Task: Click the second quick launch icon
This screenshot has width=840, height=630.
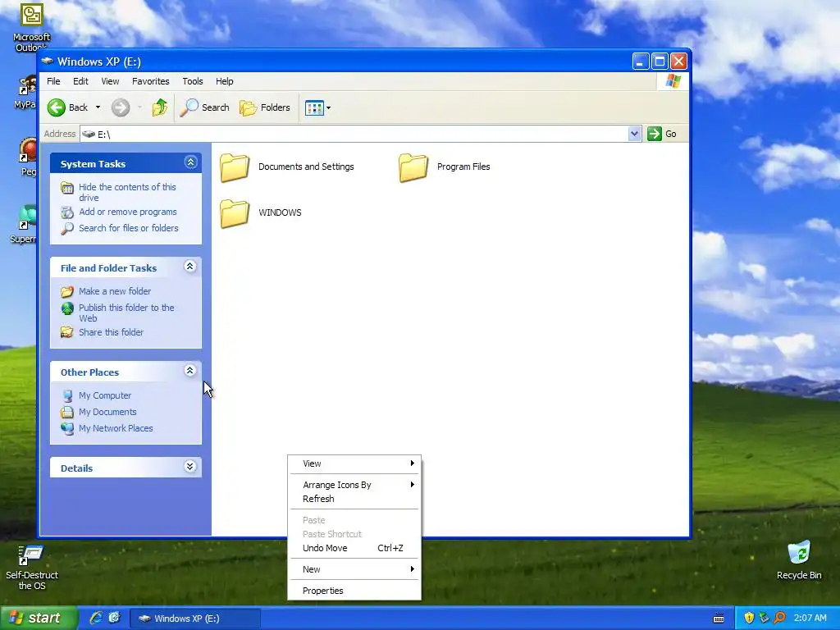Action: click(115, 618)
